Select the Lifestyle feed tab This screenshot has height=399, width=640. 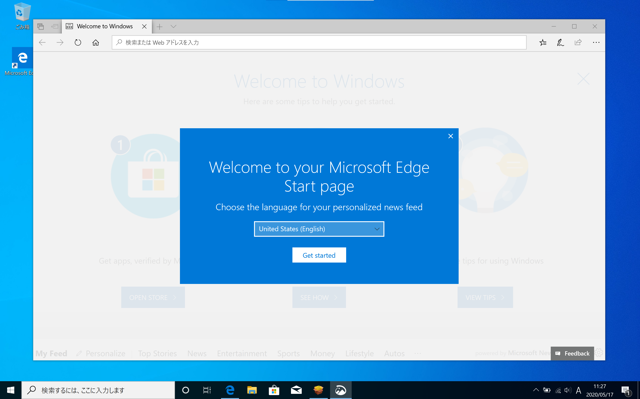[359, 353]
